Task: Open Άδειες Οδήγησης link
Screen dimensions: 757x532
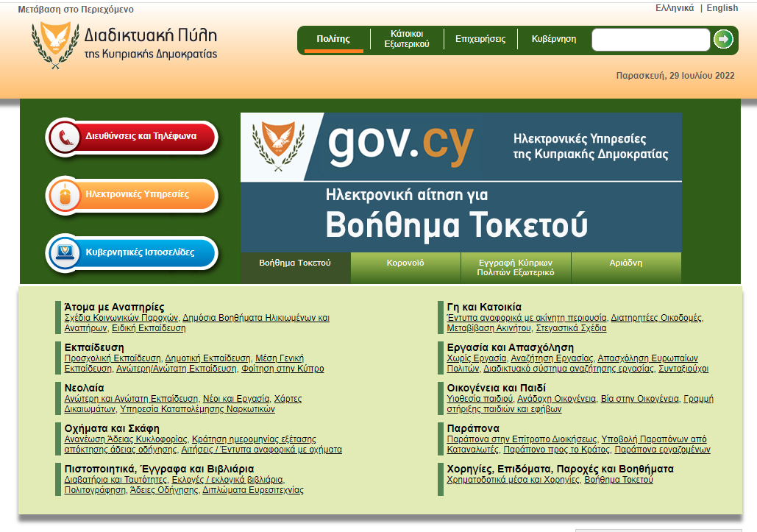Action: click(x=164, y=491)
